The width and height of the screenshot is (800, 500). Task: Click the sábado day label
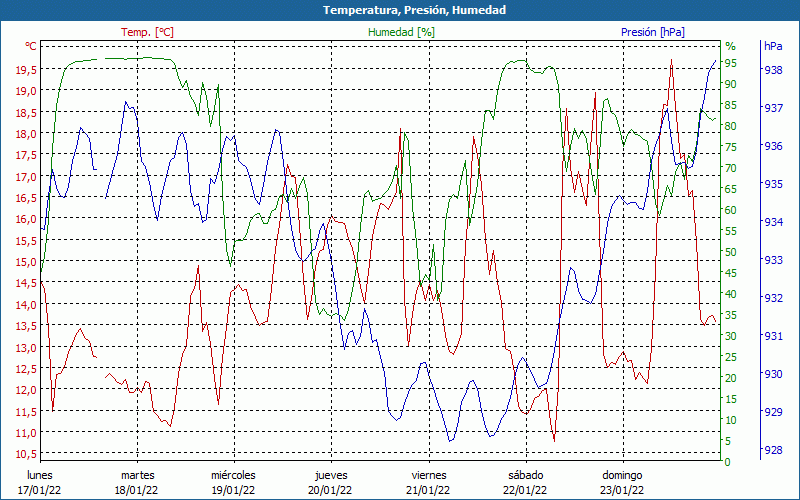(x=526, y=475)
